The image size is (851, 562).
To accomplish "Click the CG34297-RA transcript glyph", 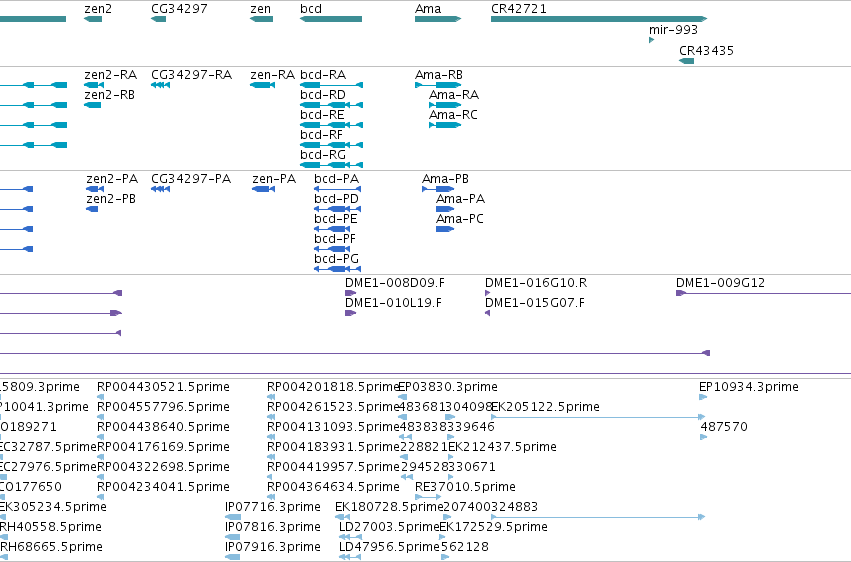I will [x=161, y=85].
